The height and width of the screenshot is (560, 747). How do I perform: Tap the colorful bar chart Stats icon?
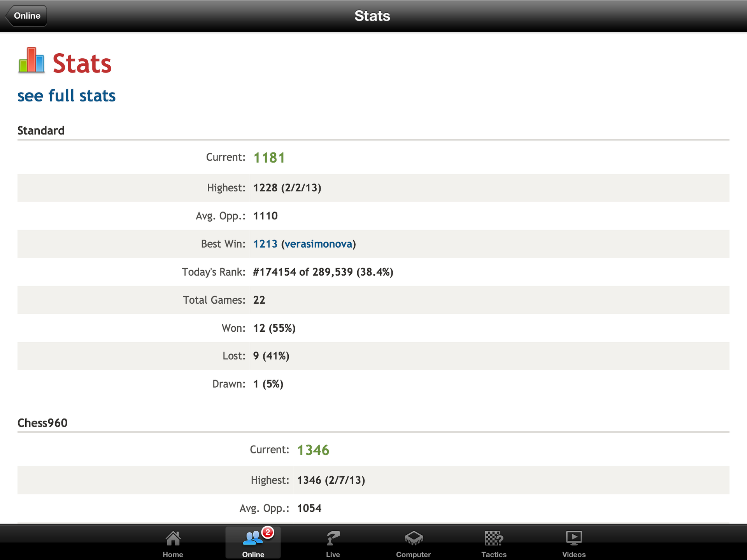point(32,61)
